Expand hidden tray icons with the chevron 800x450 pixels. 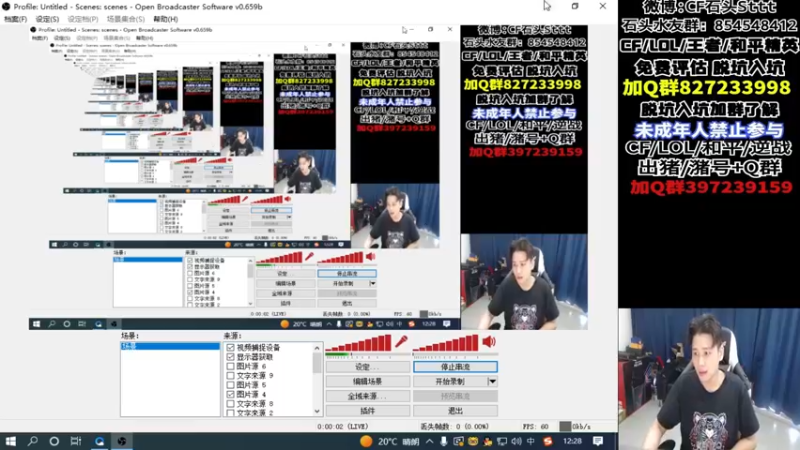(x=430, y=441)
